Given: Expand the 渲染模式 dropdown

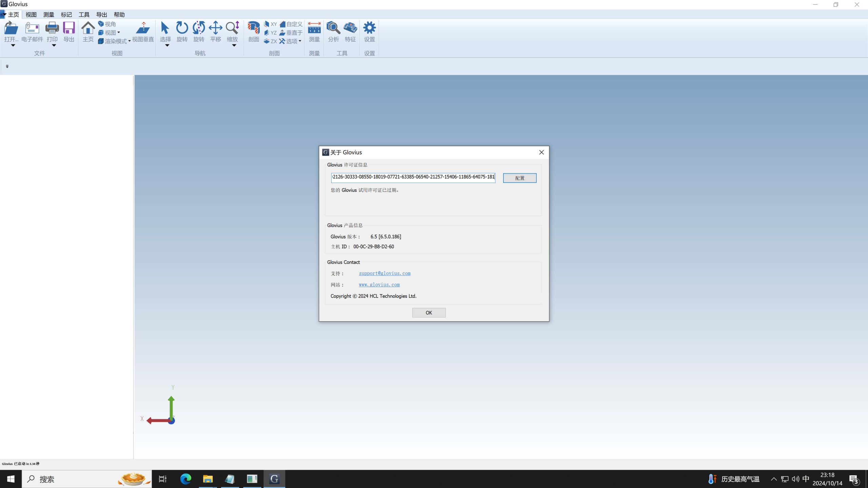Looking at the screenshot, I should pos(129,41).
